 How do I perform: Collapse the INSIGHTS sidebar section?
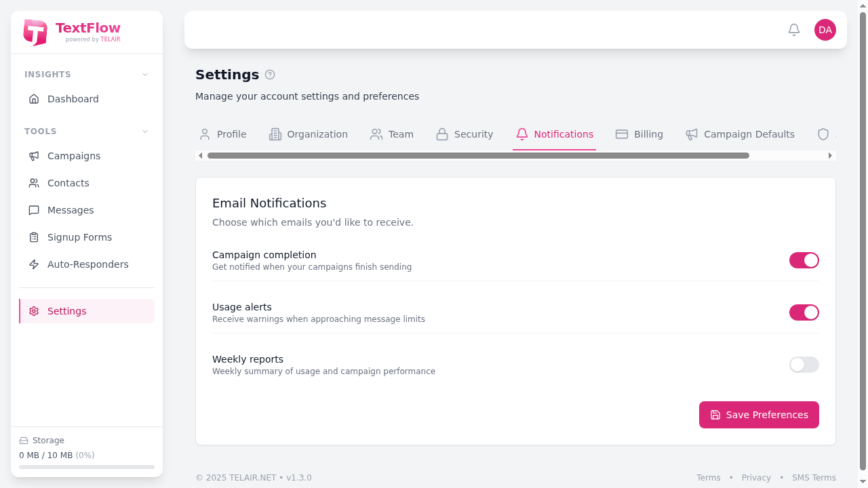pos(144,75)
